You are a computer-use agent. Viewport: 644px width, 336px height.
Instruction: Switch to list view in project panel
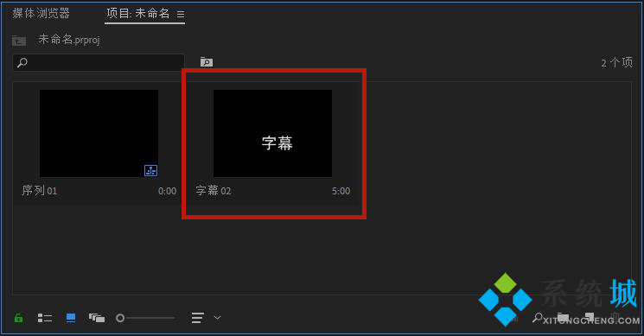[x=45, y=318]
